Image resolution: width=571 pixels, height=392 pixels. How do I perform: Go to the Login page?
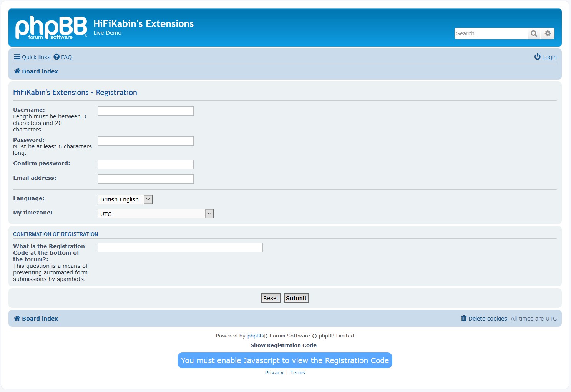tap(545, 57)
